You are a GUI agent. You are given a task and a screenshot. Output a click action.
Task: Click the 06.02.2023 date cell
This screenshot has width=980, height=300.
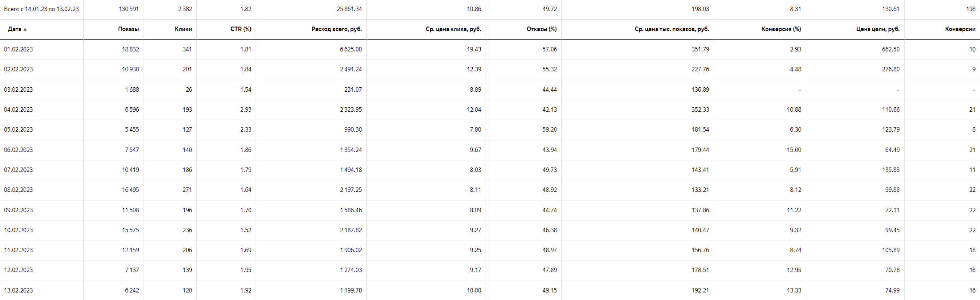click(19, 150)
